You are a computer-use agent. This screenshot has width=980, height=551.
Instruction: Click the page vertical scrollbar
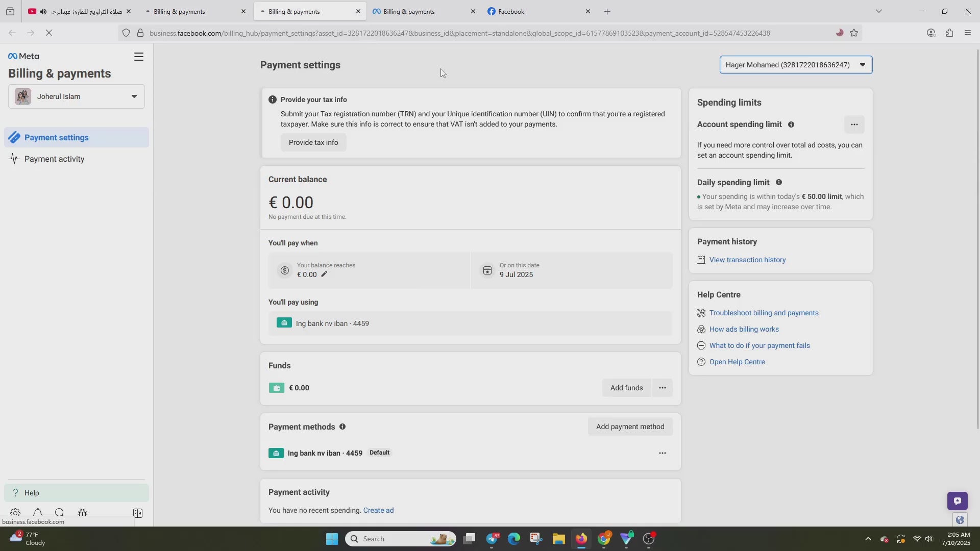(x=977, y=240)
